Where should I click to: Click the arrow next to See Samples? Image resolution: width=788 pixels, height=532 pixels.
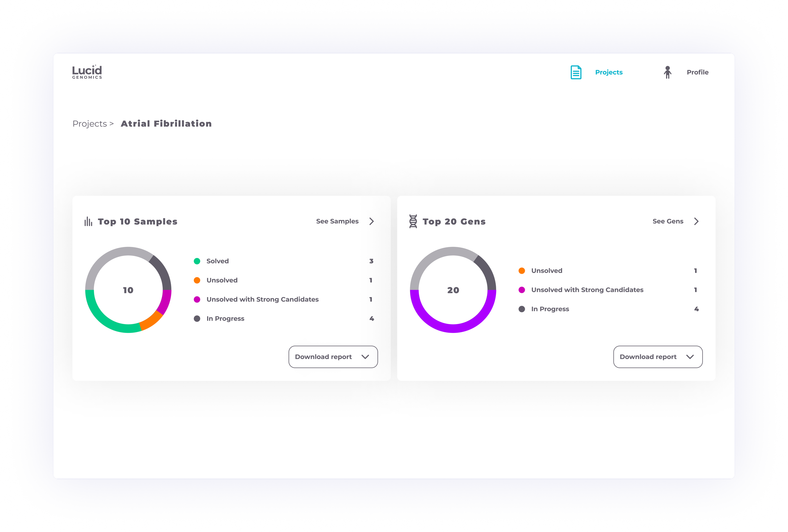click(x=372, y=221)
